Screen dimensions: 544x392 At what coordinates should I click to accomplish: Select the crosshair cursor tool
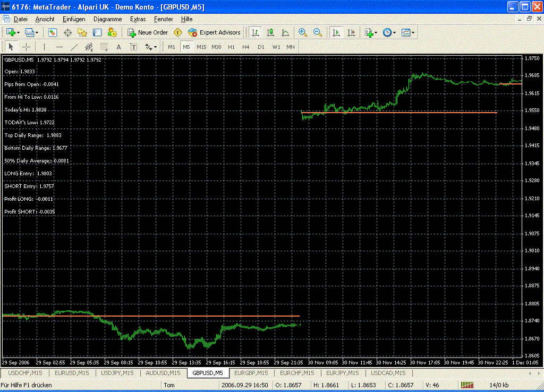[25, 47]
